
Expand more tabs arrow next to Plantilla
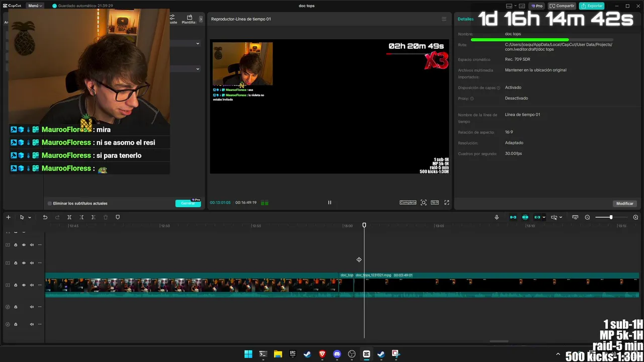(x=201, y=19)
